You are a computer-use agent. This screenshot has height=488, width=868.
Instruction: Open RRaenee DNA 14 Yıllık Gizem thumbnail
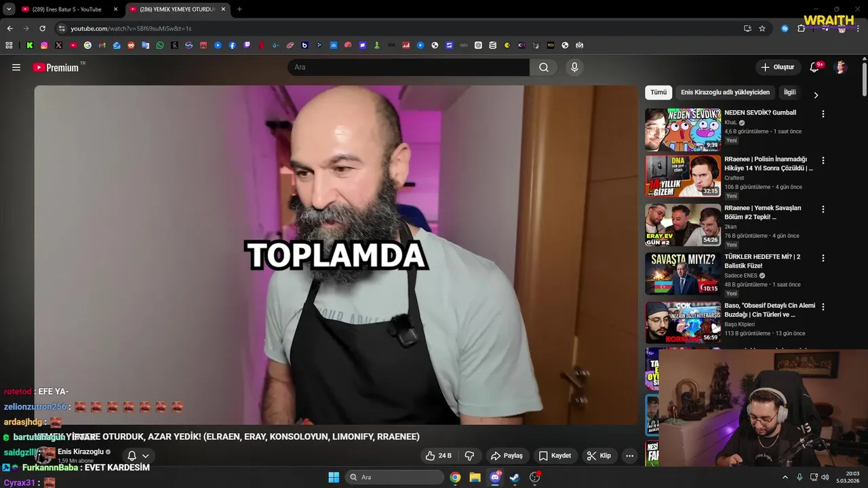click(x=683, y=176)
